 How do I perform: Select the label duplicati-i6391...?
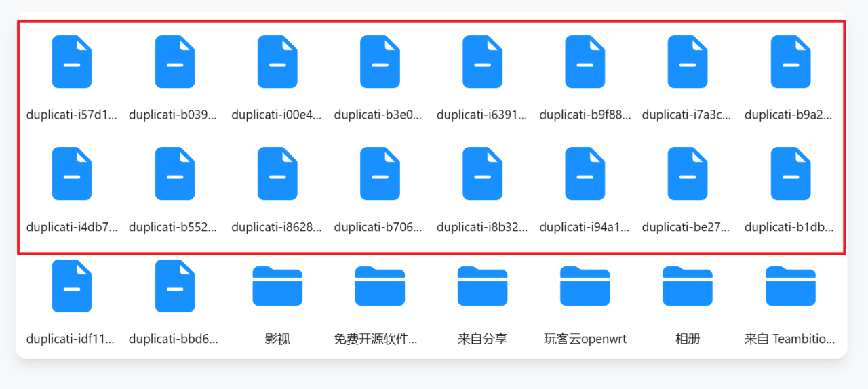tap(483, 115)
